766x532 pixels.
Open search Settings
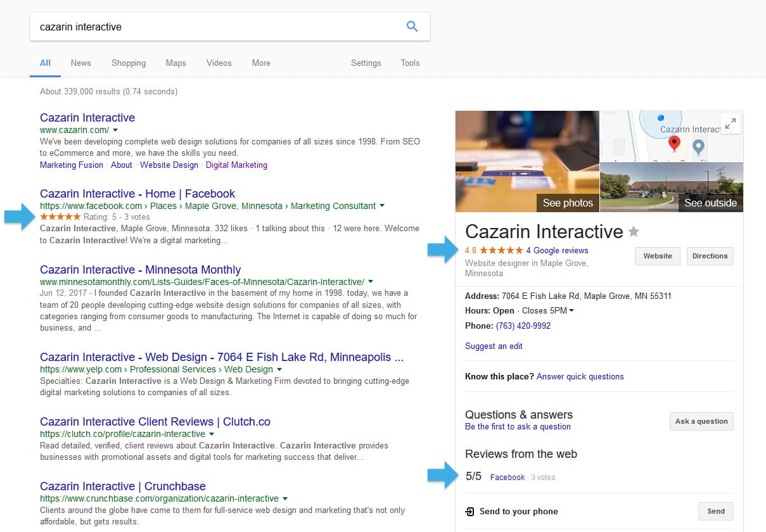[x=366, y=63]
